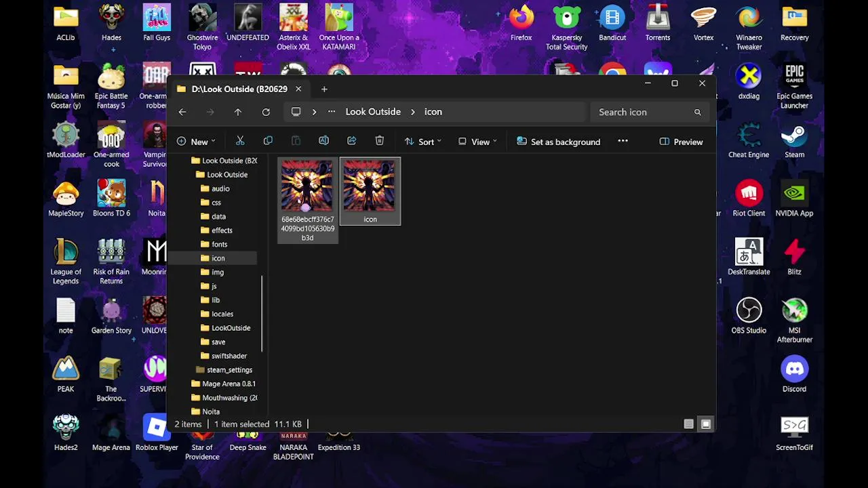Open Discord desktop shortcut
This screenshot has width=868, height=488.
pyautogui.click(x=794, y=375)
